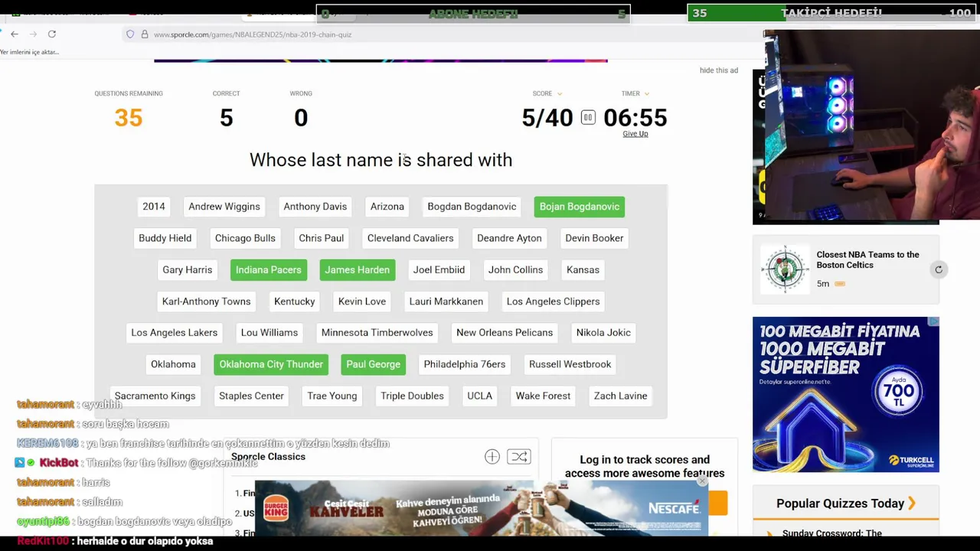
Task: Select the Andrew Wiggins answer
Action: (224, 207)
